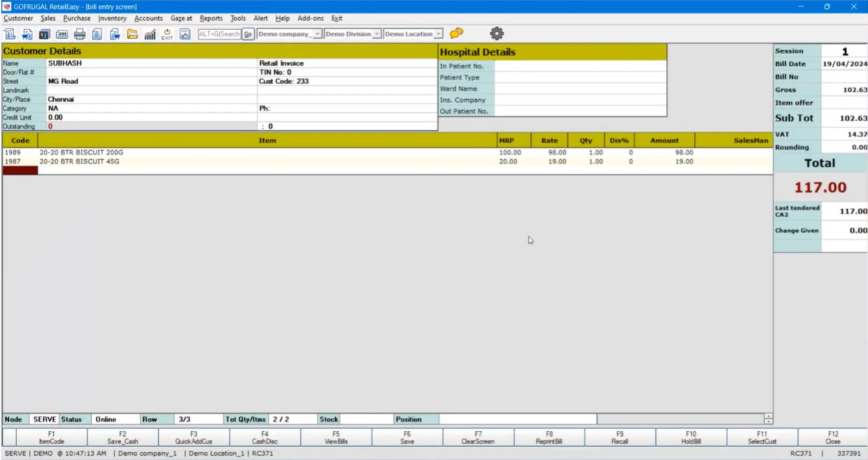Image resolution: width=868 pixels, height=460 pixels.
Task: Click the Total 117.00 amount
Action: 821,188
